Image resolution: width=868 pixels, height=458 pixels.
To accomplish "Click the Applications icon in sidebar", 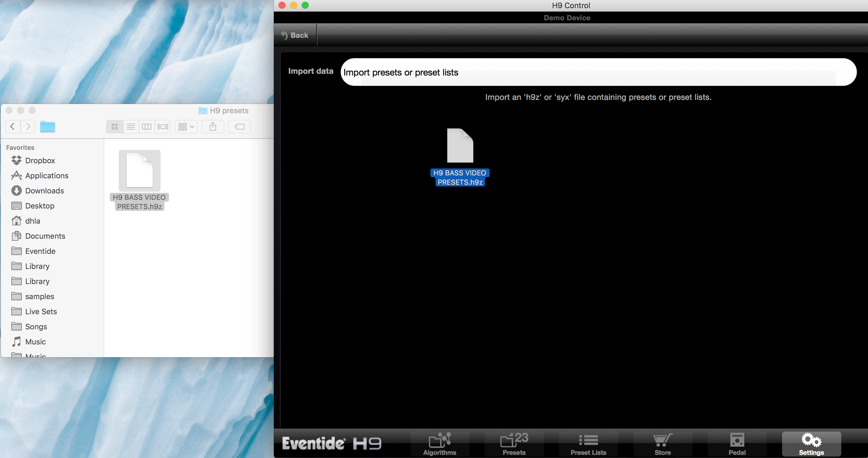I will point(16,175).
